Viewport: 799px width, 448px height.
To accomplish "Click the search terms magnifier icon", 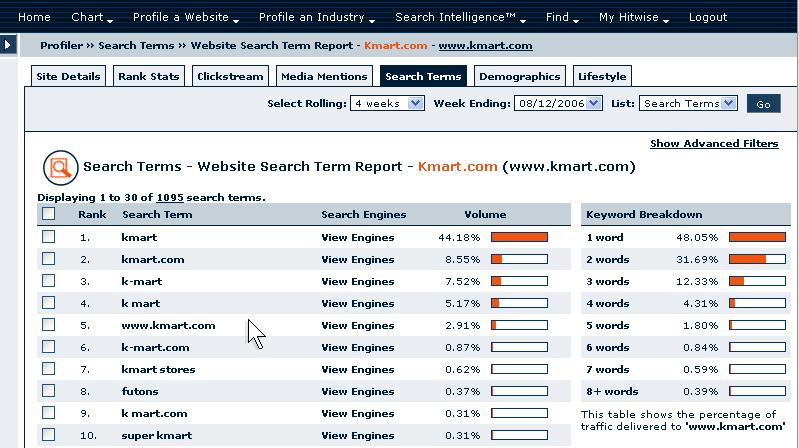I will click(x=61, y=168).
